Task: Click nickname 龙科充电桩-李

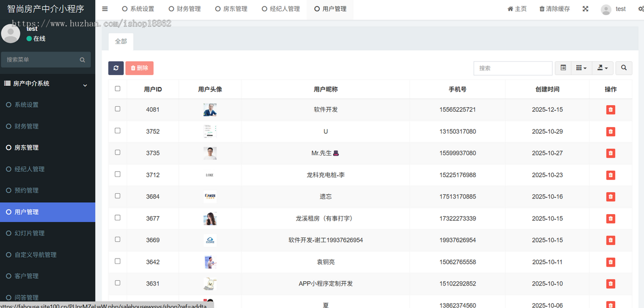Action: pyautogui.click(x=326, y=175)
